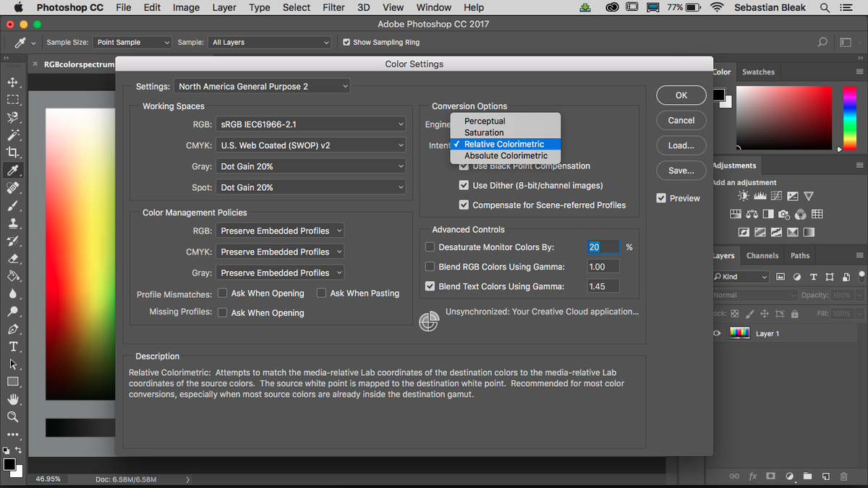Click the Save button in Color Settings

681,171
